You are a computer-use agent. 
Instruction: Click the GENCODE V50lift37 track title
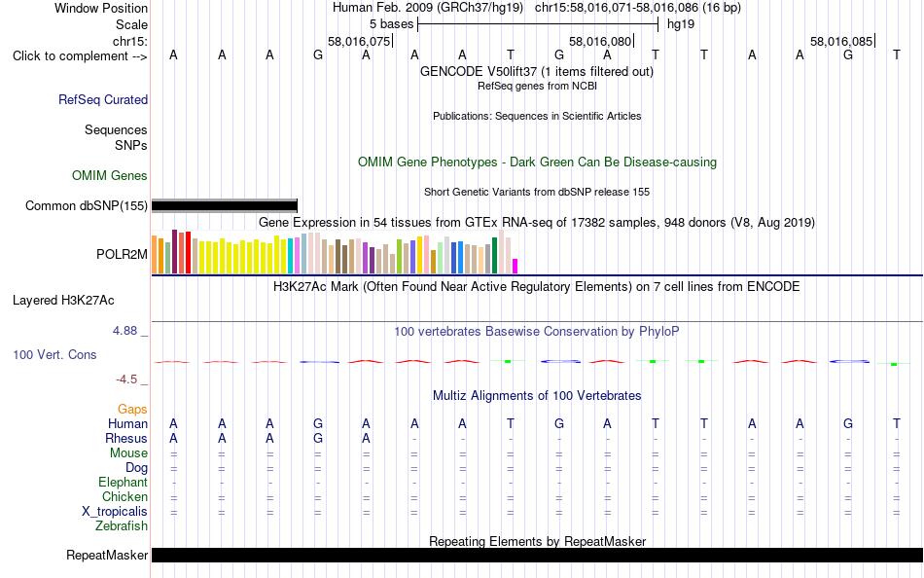(536, 71)
